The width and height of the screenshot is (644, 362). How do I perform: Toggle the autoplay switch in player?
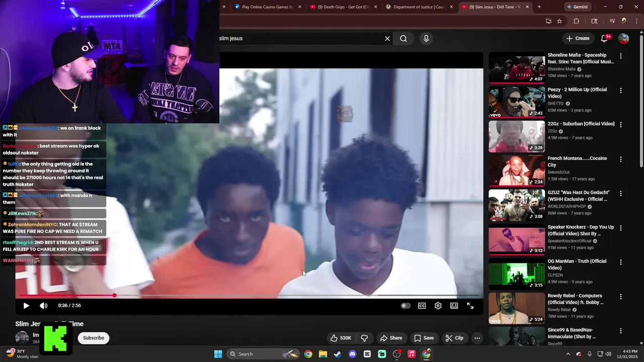point(406,306)
